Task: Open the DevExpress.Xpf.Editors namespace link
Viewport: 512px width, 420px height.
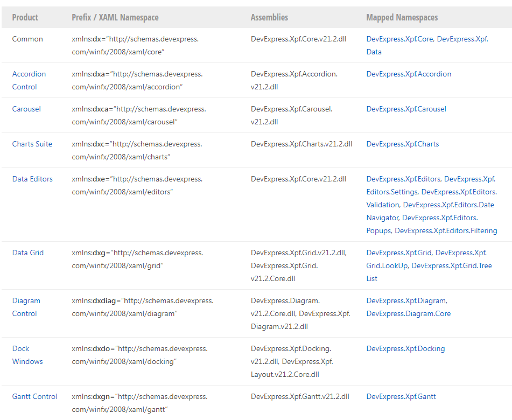Action: pos(403,179)
